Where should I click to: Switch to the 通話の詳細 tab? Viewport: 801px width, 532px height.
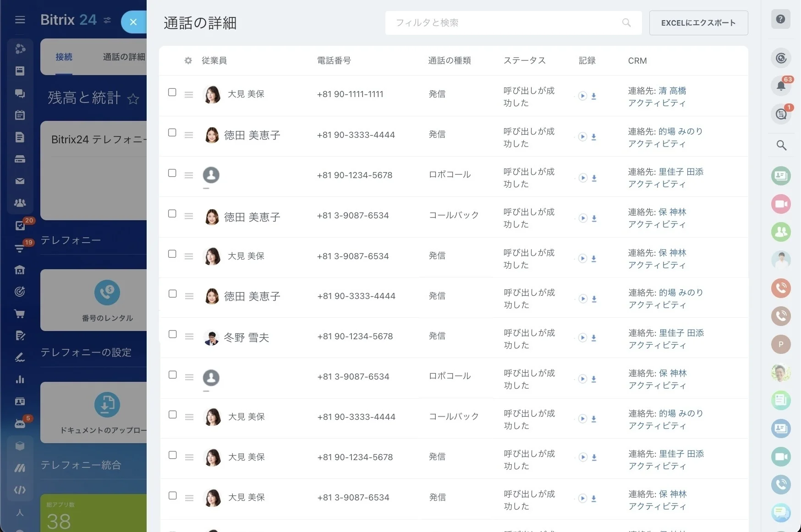(x=123, y=57)
